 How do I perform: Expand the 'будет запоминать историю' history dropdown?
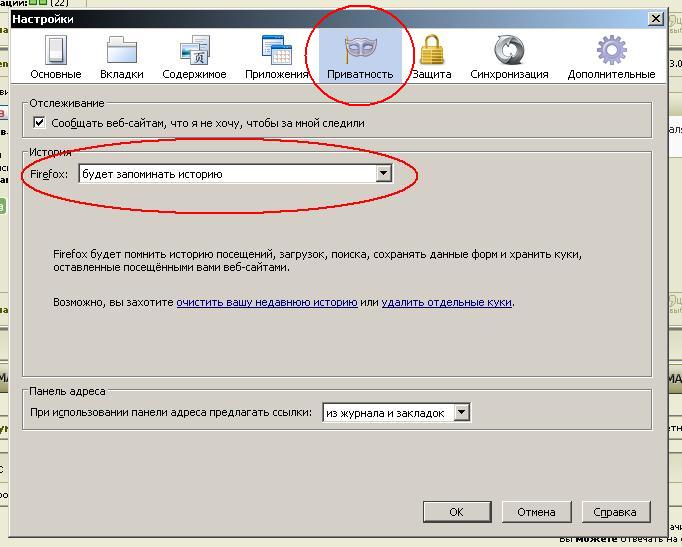382,174
